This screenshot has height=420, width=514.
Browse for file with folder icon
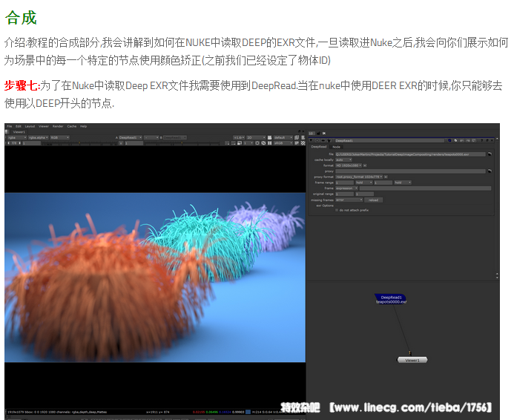[x=490, y=154]
